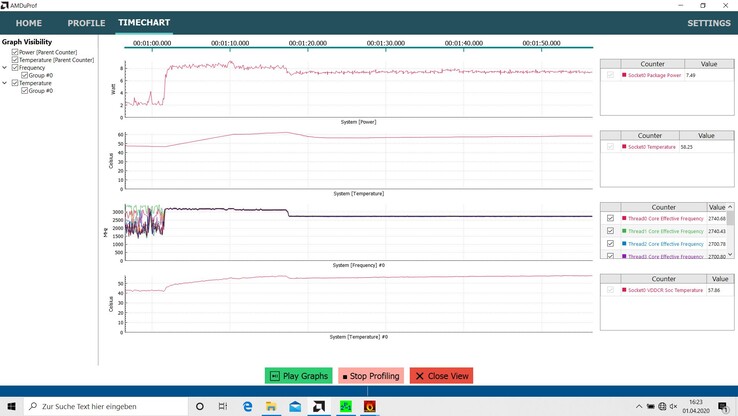738x416 pixels.
Task: Open Task View icon on taskbar
Action: 223,406
